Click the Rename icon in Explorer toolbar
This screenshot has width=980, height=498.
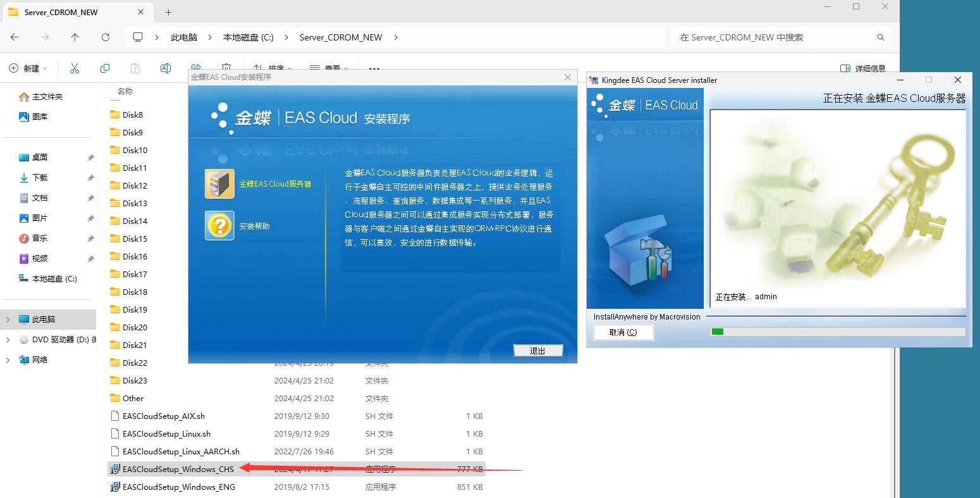(x=166, y=68)
